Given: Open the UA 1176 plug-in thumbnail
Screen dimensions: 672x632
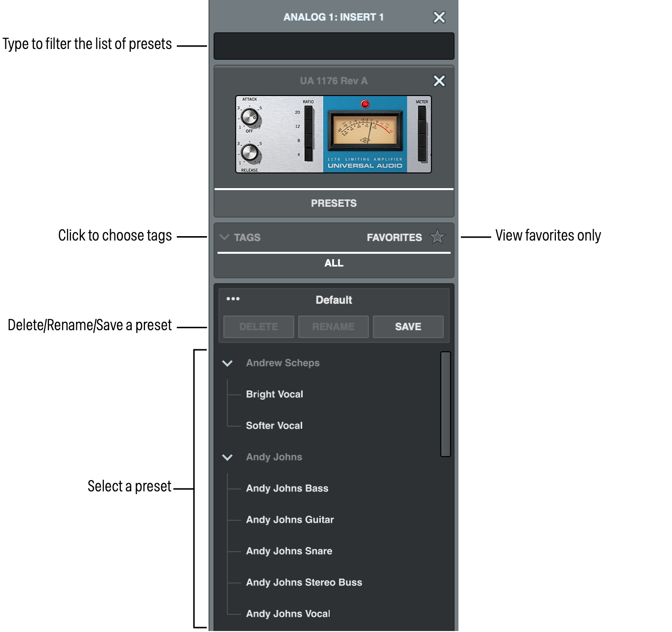Looking at the screenshot, I should click(334, 134).
